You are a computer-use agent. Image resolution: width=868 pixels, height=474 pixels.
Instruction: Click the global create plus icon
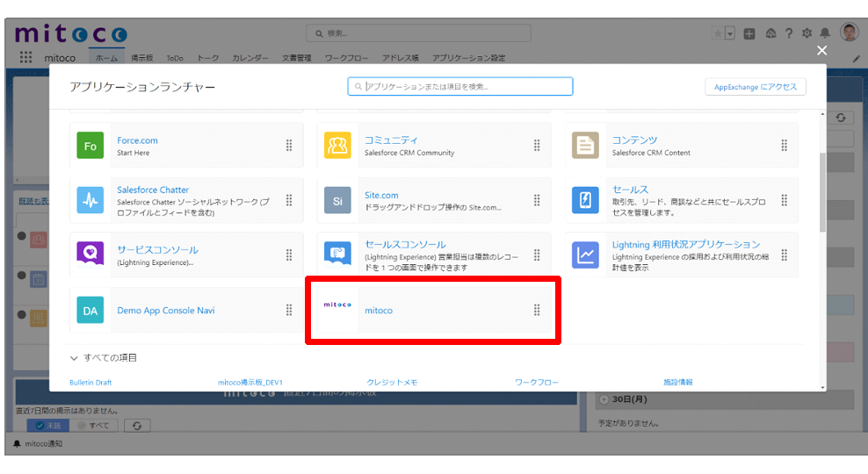click(x=749, y=33)
